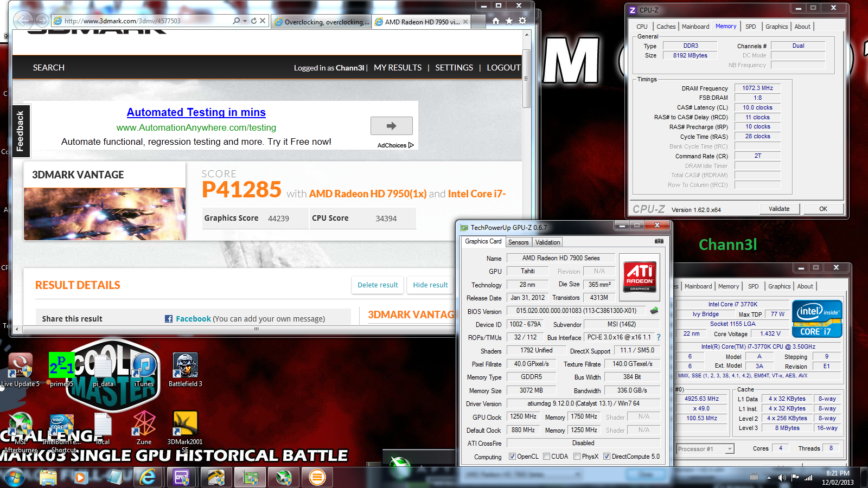868x488 pixels.
Task: Open the browser Tools gear icon
Action: click(x=522, y=21)
